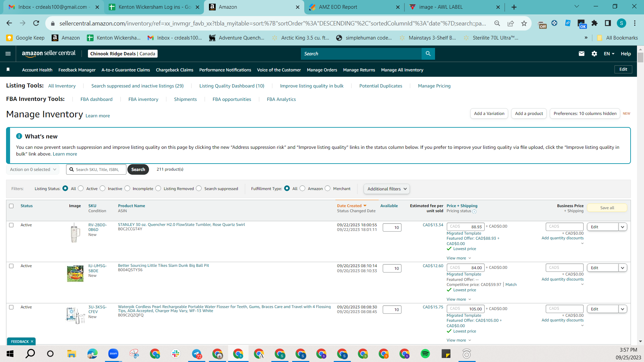Open Account Health in the favorites bar
The width and height of the screenshot is (644, 362).
tap(37, 70)
